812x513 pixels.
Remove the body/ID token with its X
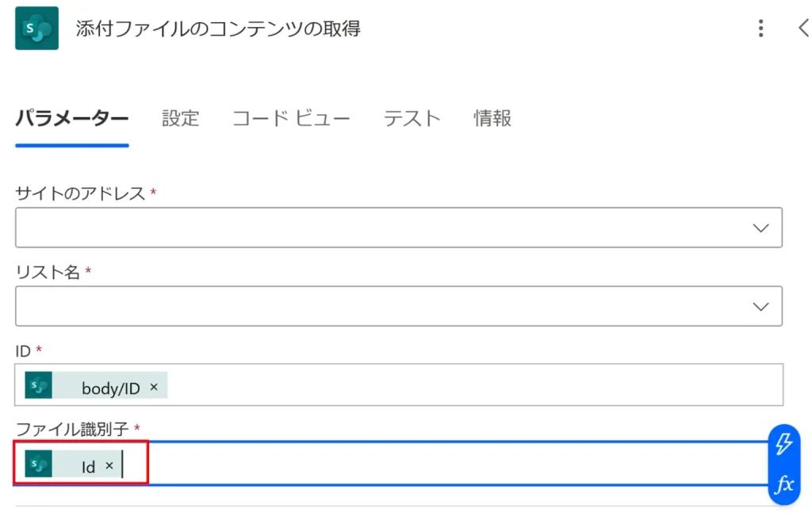point(154,387)
